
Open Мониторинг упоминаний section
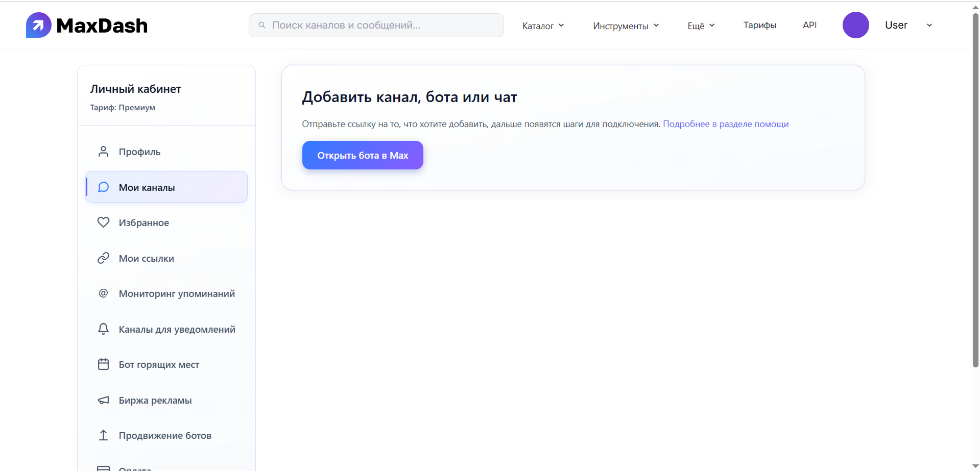coord(166,293)
